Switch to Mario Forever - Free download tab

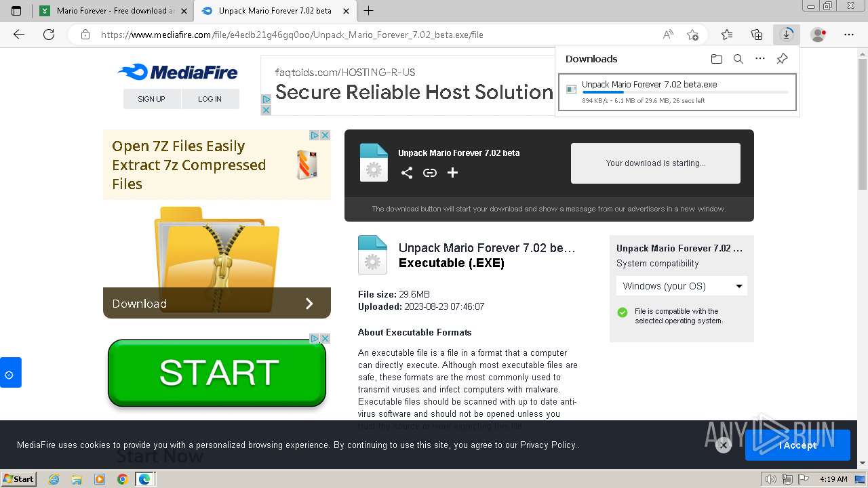click(x=113, y=11)
